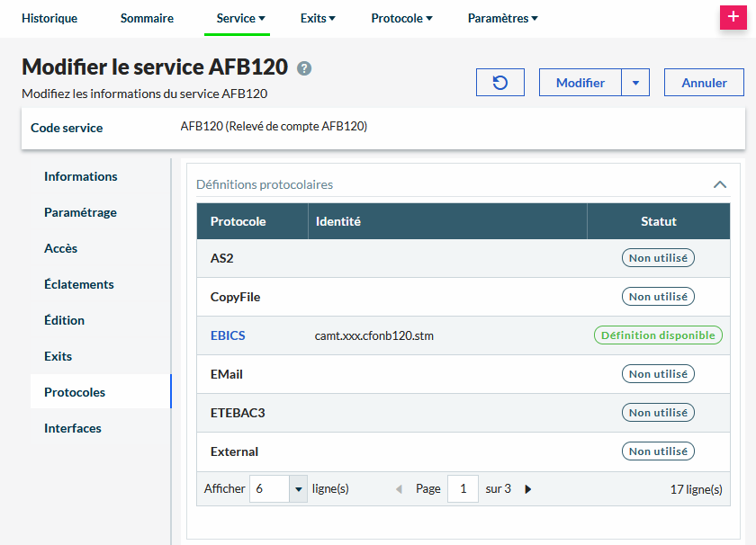Sort by the Statut column header
This screenshot has height=545, width=756.
[658, 221]
